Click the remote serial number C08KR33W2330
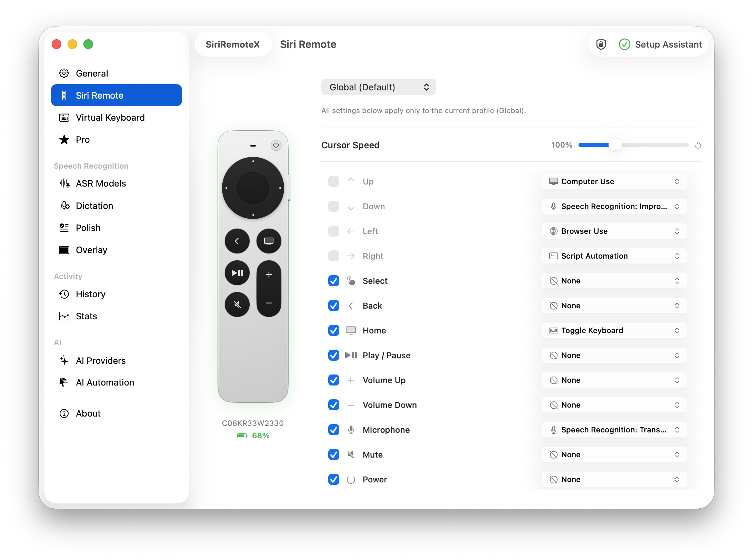753x560 pixels. click(253, 423)
